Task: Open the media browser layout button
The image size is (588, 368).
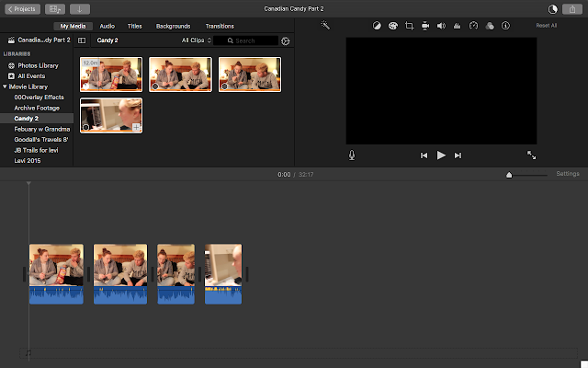Action: pos(55,9)
